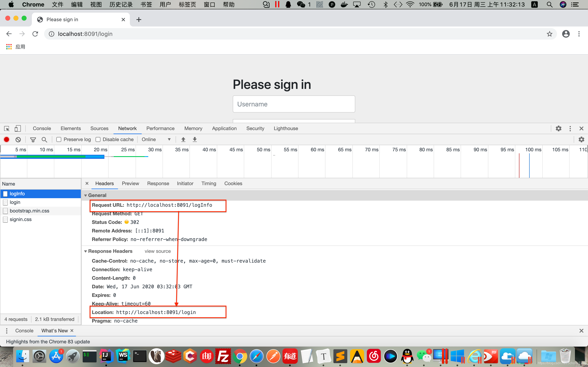Click the Location URL redirect link
The image size is (588, 367).
[x=155, y=312]
